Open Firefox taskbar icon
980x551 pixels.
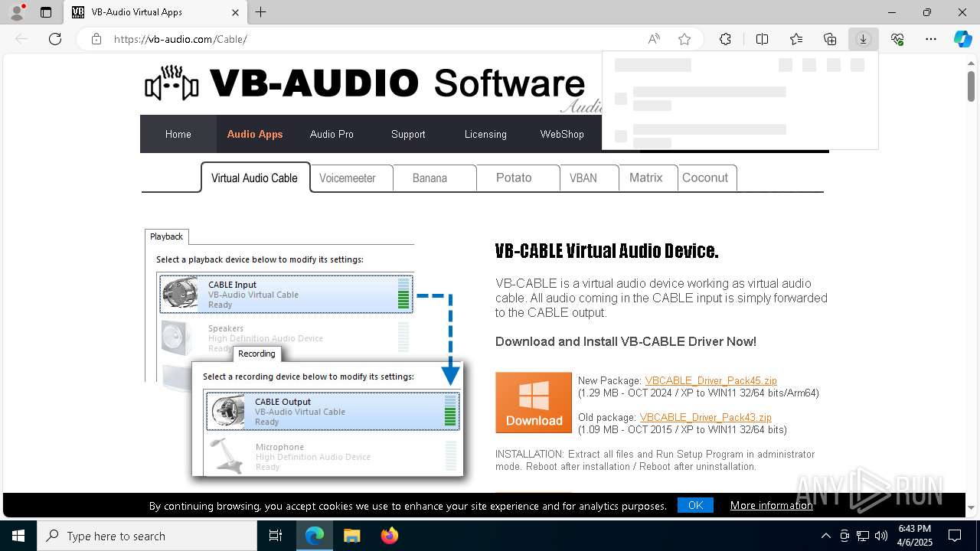tap(389, 536)
